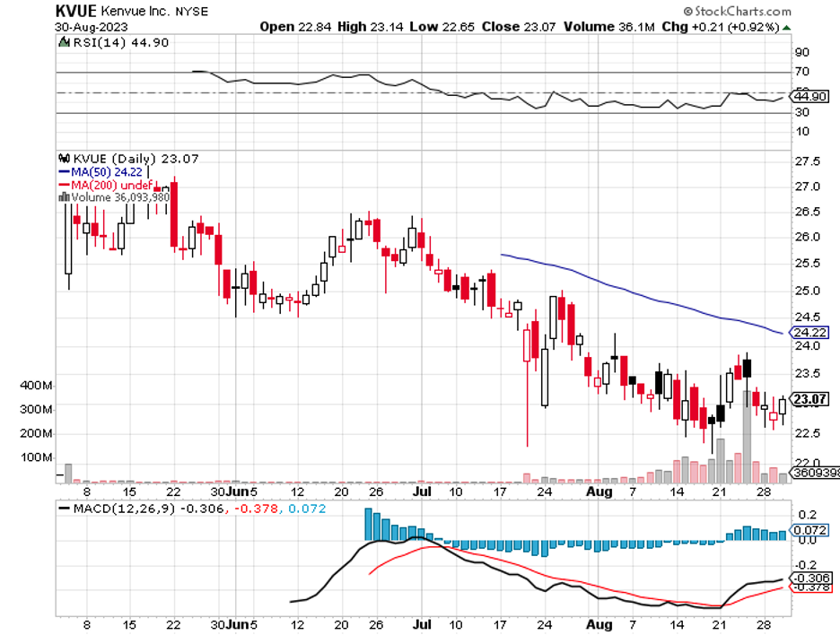Click the RSI axis label 30
Screen dimensions: 840x635
click(802, 112)
